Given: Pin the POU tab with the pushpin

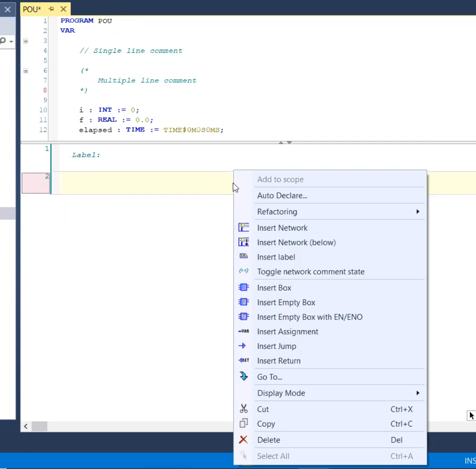Looking at the screenshot, I should (x=51, y=9).
